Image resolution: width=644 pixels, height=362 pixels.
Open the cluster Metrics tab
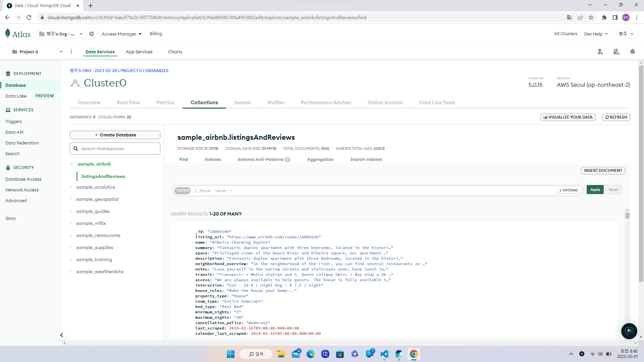click(x=165, y=103)
